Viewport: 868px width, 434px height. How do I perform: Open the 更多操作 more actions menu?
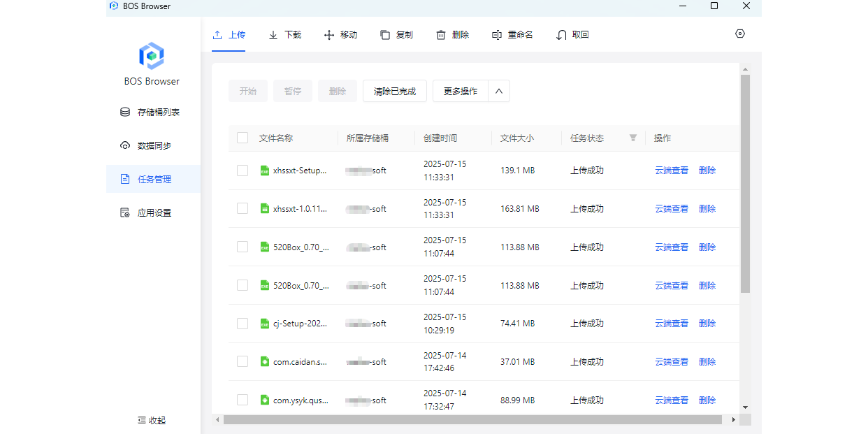(x=461, y=92)
